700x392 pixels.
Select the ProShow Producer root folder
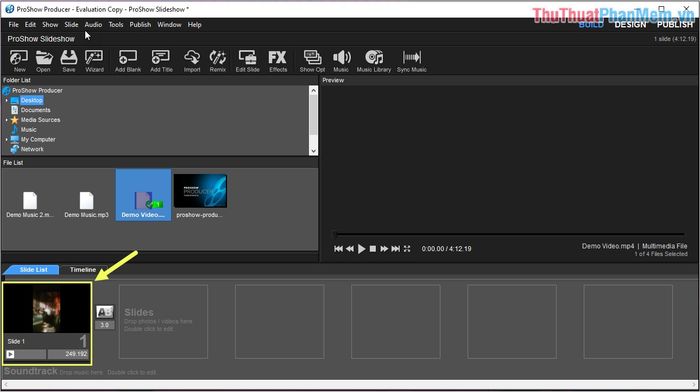coord(37,91)
